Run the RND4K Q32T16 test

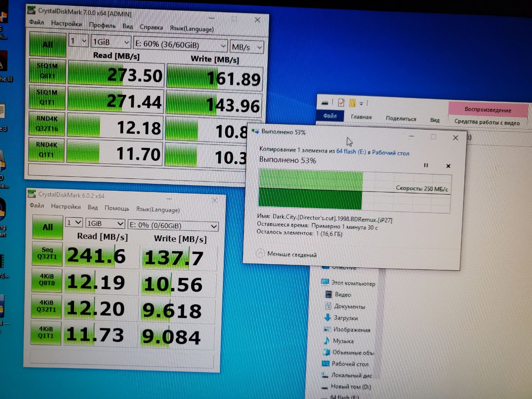tap(47, 123)
